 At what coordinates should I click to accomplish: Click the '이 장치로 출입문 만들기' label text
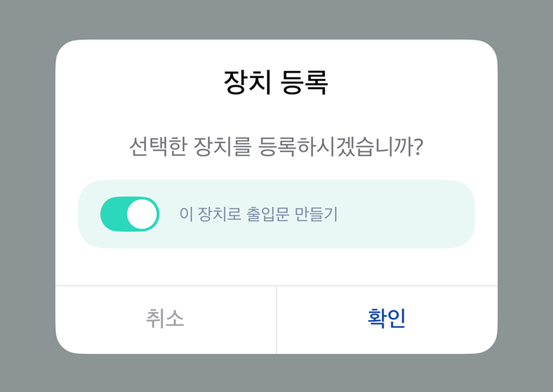tap(258, 214)
